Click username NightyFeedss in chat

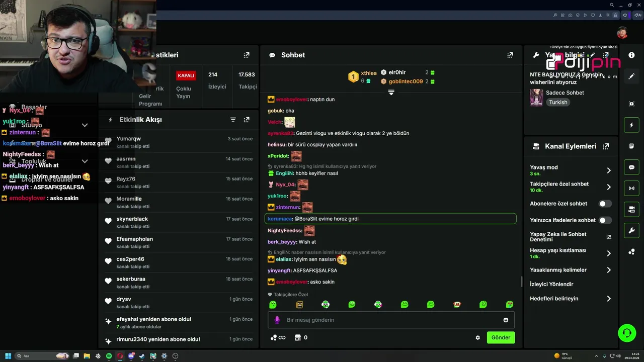tap(284, 231)
